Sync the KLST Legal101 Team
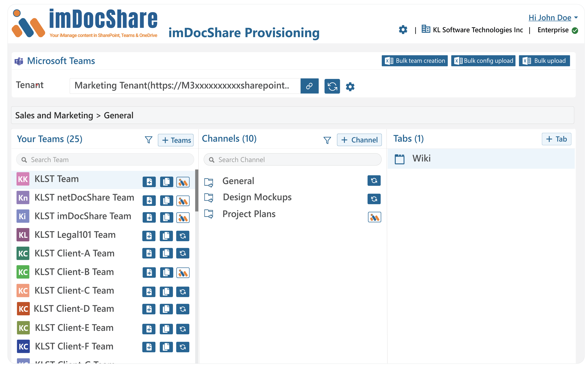588x367 pixels. 183,236
